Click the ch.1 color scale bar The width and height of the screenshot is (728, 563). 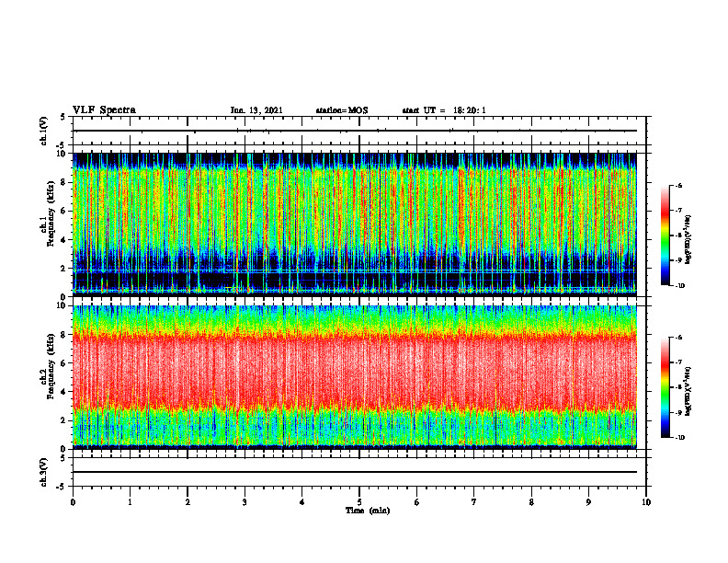665,236
